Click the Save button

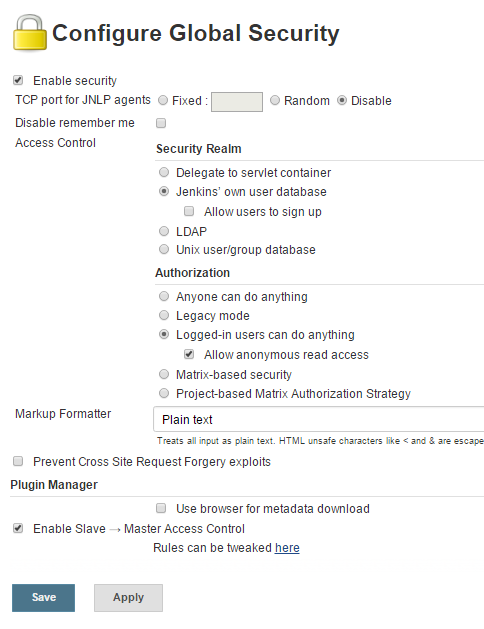pyautogui.click(x=43, y=598)
